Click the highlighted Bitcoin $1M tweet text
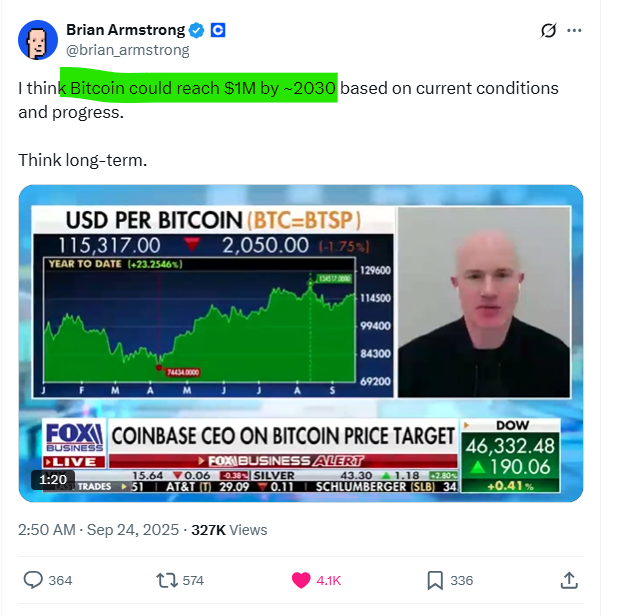This screenshot has width=624, height=616. pos(203,88)
